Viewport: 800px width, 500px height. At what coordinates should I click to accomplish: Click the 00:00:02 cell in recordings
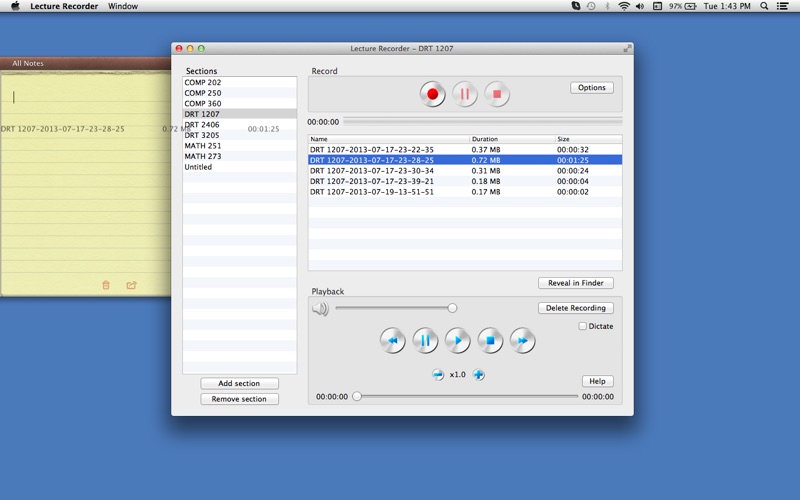(572, 192)
